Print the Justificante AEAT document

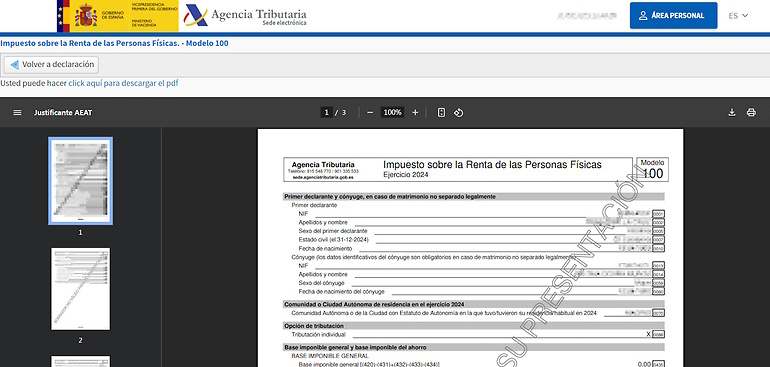751,113
